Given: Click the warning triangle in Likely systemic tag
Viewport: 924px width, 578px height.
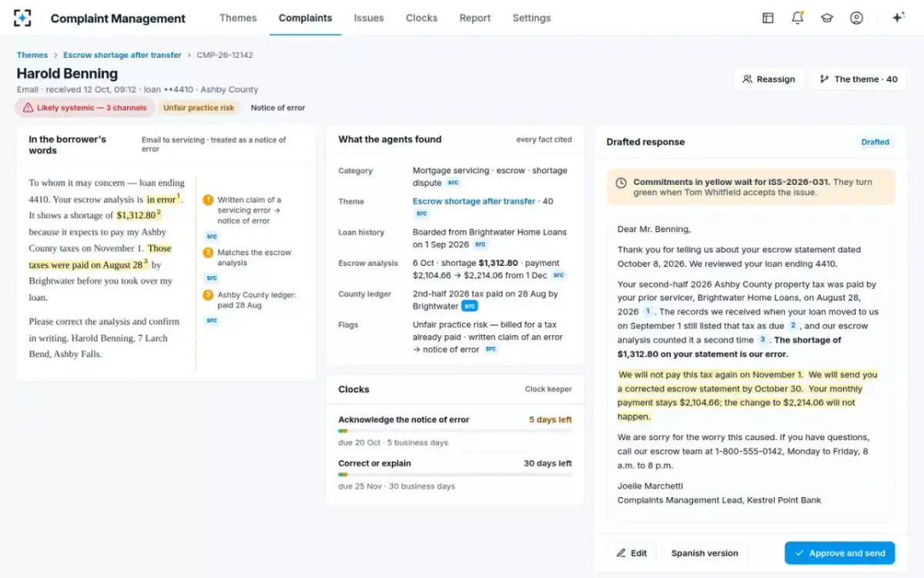Looking at the screenshot, I should [28, 108].
